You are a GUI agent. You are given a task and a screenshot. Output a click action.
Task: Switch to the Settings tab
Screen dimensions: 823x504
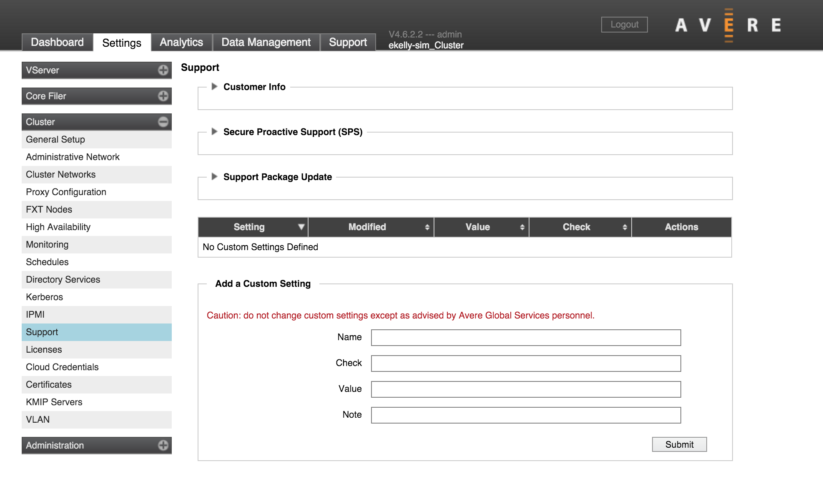pyautogui.click(x=122, y=43)
